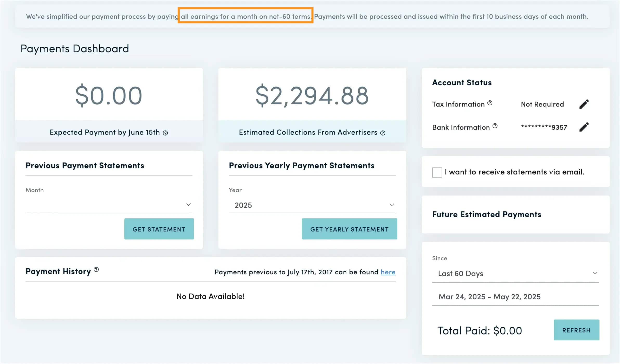Expand the Since dropdown showing Last 60 Days
The image size is (620, 364).
515,273
